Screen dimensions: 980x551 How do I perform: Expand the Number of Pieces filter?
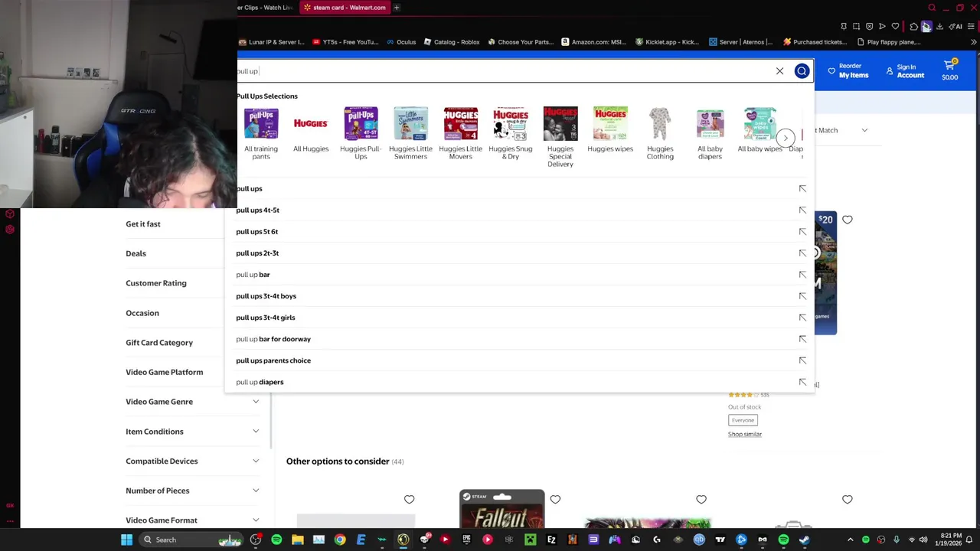(x=192, y=491)
